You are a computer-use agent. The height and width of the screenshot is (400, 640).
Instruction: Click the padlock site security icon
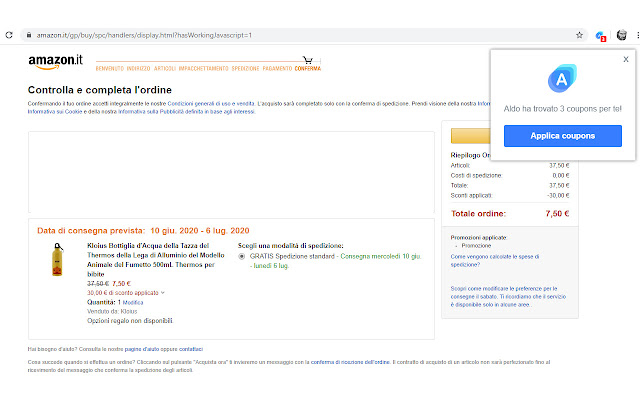pos(29,35)
